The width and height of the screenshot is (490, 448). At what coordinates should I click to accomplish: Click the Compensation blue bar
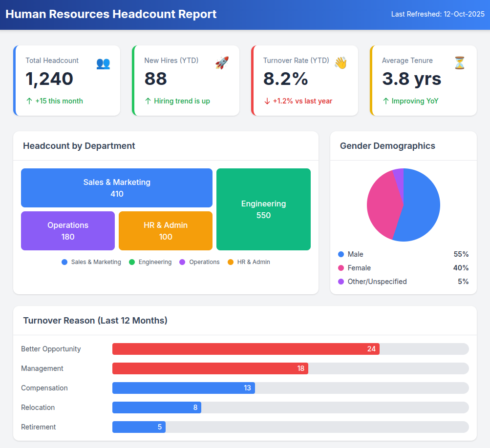point(183,388)
